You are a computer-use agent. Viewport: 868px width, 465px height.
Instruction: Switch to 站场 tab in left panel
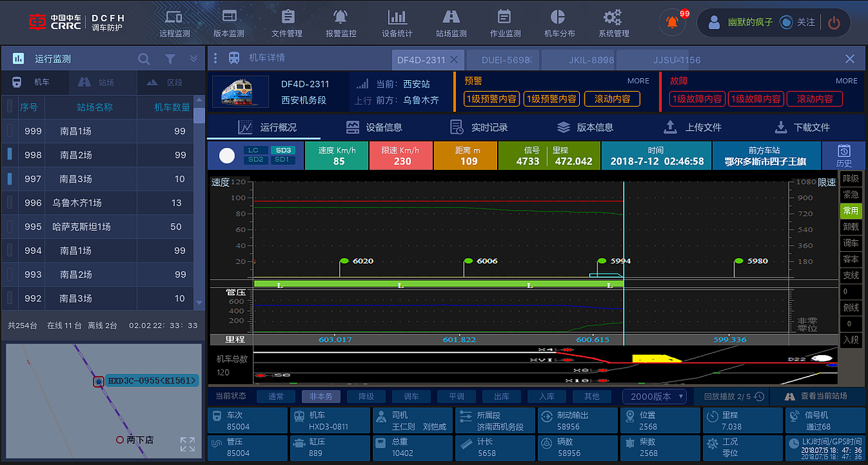tap(102, 82)
